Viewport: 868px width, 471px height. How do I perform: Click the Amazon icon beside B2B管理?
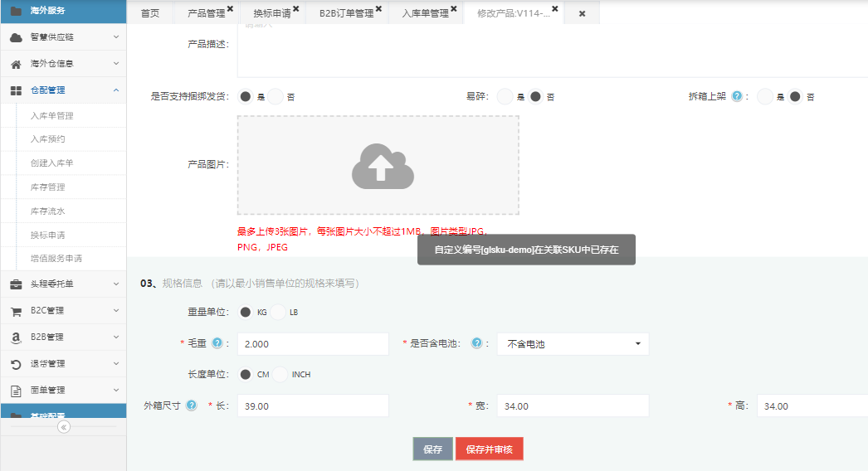point(16,337)
